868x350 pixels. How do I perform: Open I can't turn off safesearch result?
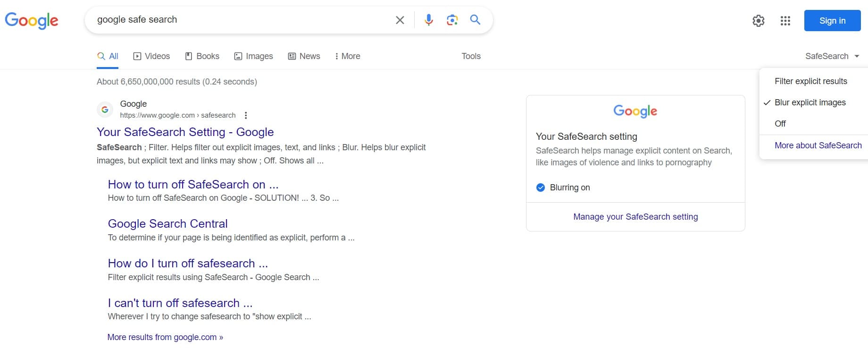(x=180, y=303)
